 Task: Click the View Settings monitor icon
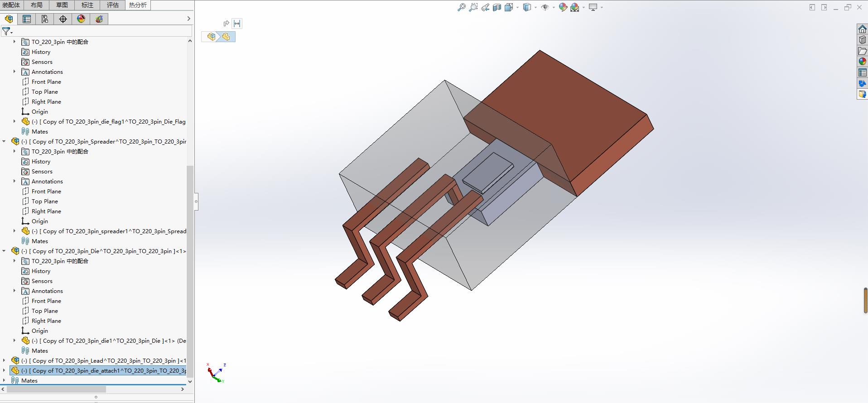tap(593, 7)
